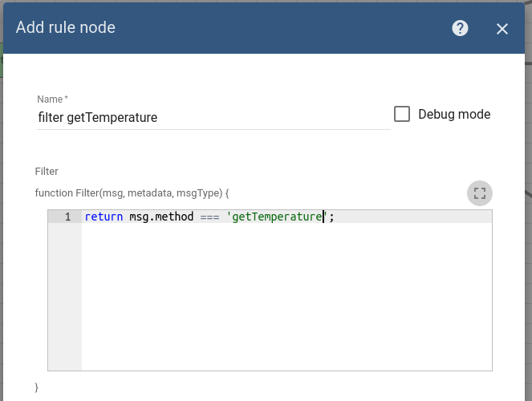Open the help icon in dialog header
Image resolution: width=532 pixels, height=401 pixels.
pos(460,28)
